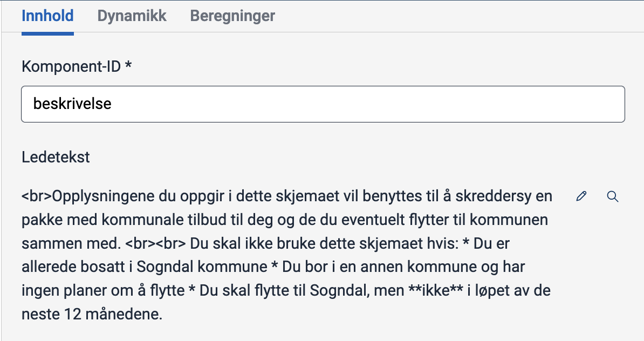This screenshot has width=644, height=341.
Task: Click "ingen planer om å flytte" text
Action: pyautogui.click(x=102, y=290)
